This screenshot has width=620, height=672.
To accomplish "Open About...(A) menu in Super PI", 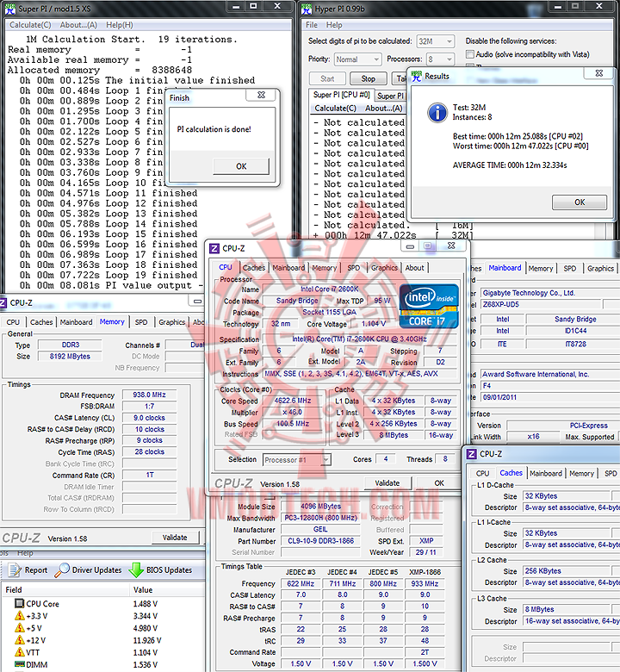I will pos(78,25).
